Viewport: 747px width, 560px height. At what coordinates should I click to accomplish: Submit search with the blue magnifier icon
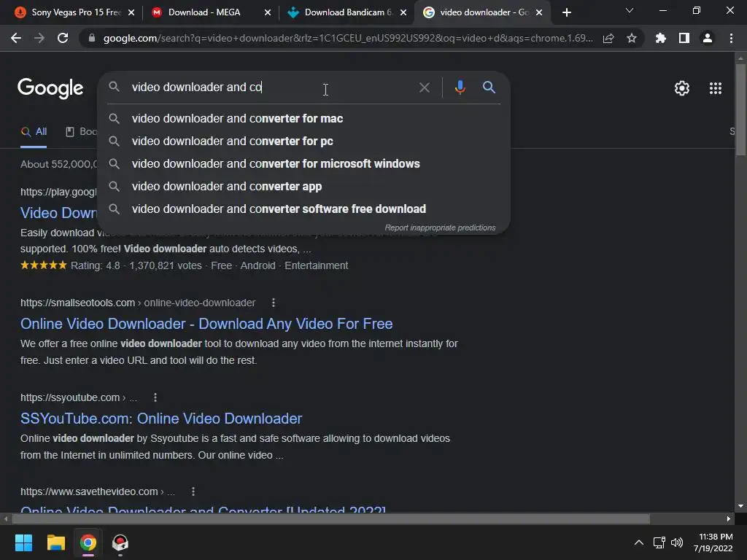pos(489,87)
